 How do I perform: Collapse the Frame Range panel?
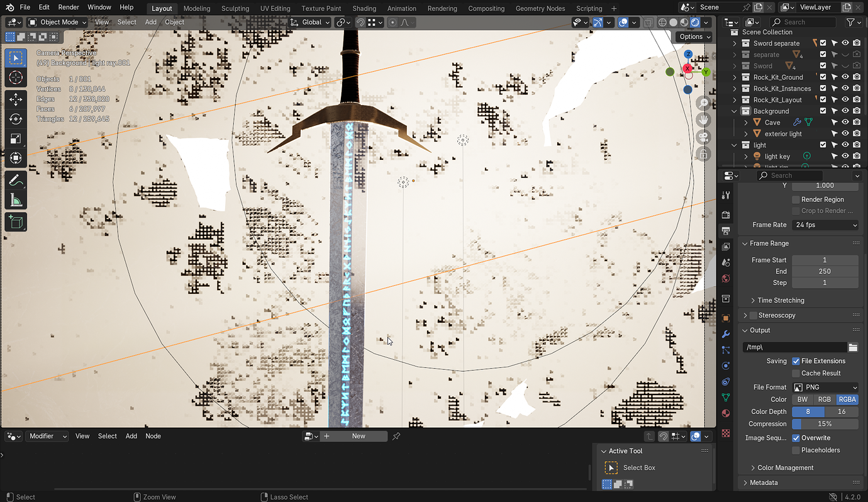click(x=769, y=243)
